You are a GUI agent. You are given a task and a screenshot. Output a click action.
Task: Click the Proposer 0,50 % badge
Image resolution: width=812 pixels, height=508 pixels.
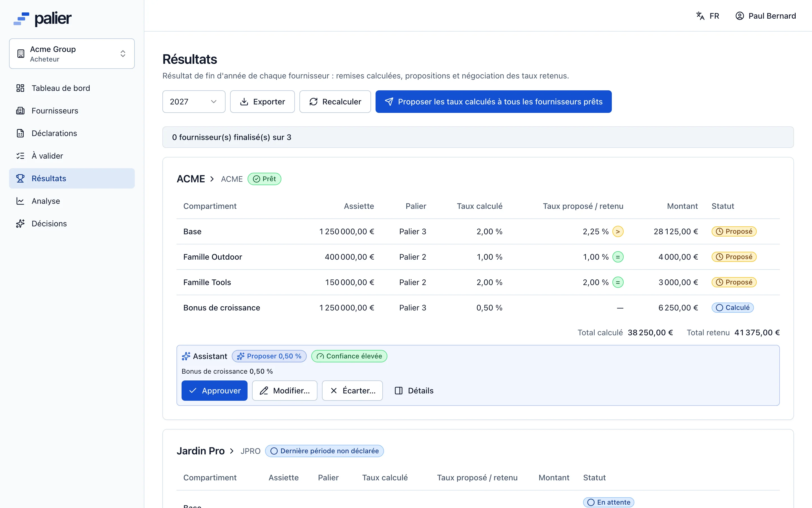click(269, 356)
